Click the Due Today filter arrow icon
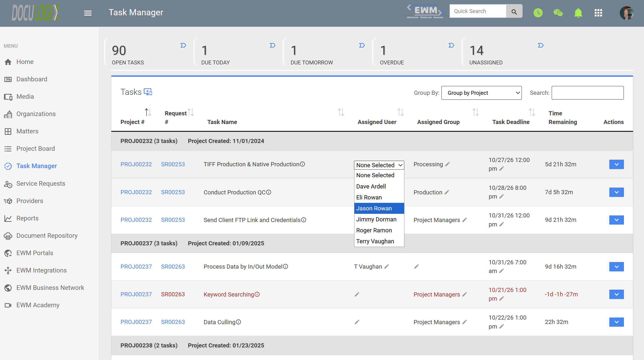The image size is (644, 360). tap(272, 45)
